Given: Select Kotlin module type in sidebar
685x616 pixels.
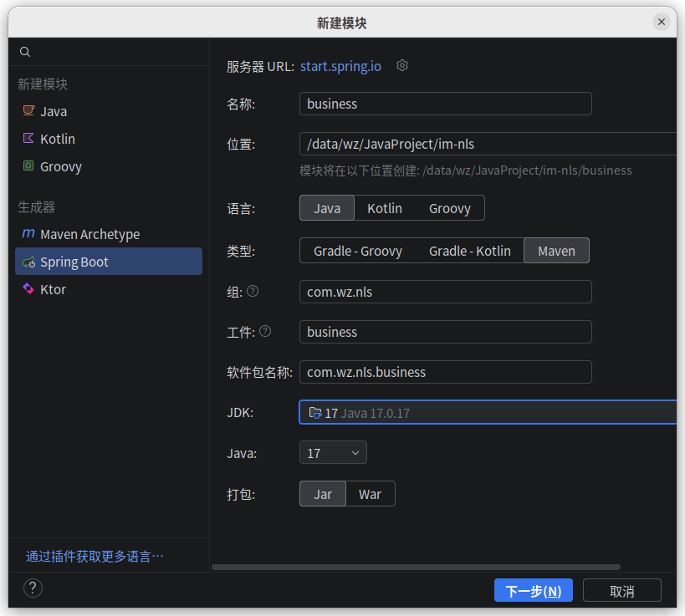Looking at the screenshot, I should pos(109,139).
